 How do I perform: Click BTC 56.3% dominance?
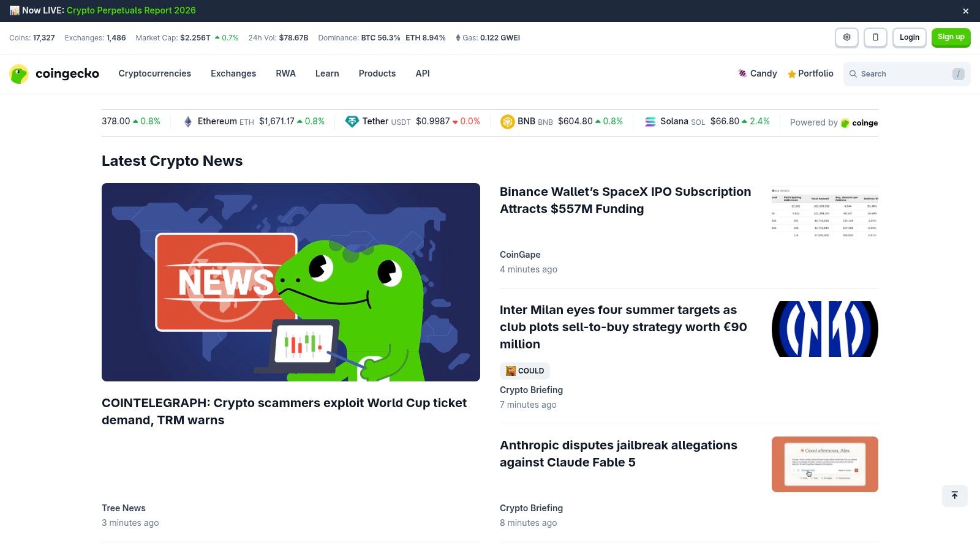pyautogui.click(x=380, y=38)
